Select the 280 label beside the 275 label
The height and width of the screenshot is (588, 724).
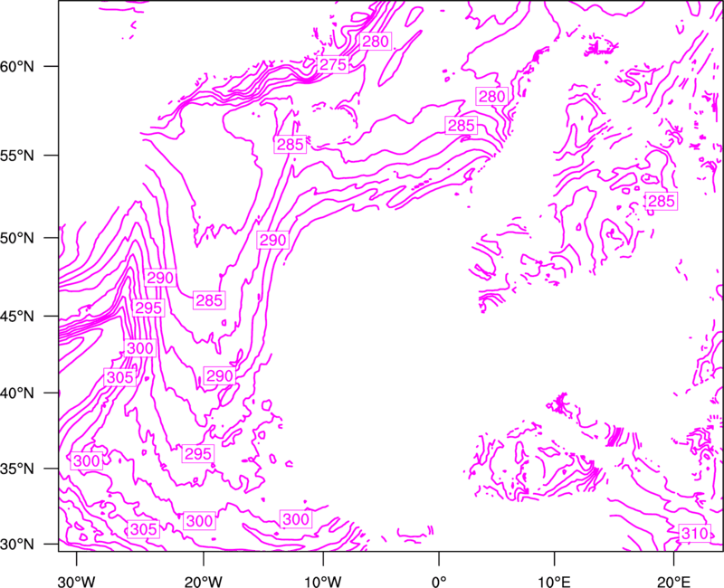(375, 42)
